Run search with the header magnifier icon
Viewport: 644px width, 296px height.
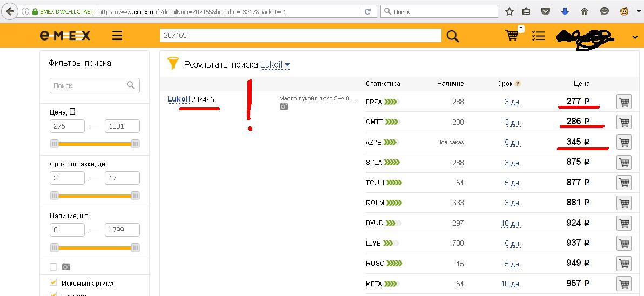point(453,36)
